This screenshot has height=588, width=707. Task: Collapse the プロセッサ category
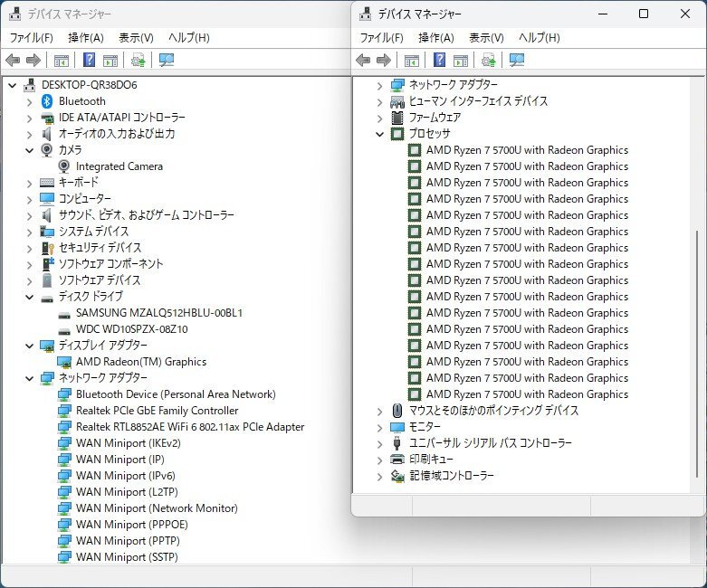(x=380, y=134)
